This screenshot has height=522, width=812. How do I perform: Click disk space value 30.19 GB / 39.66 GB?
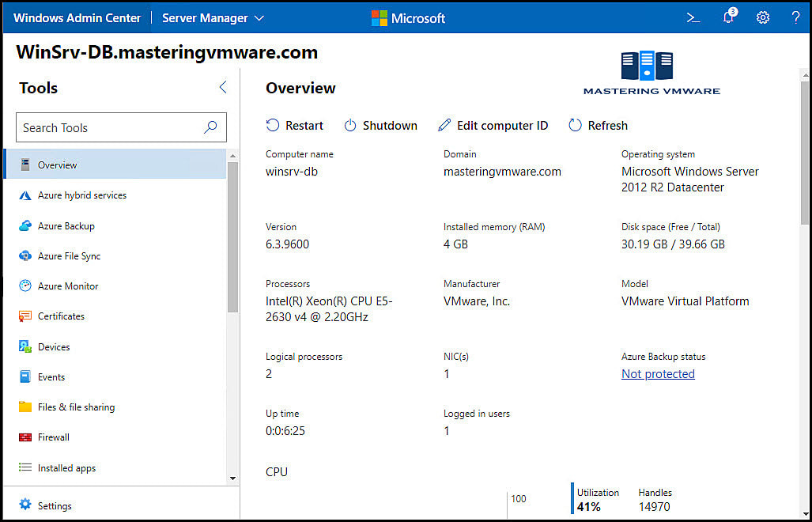click(x=673, y=244)
